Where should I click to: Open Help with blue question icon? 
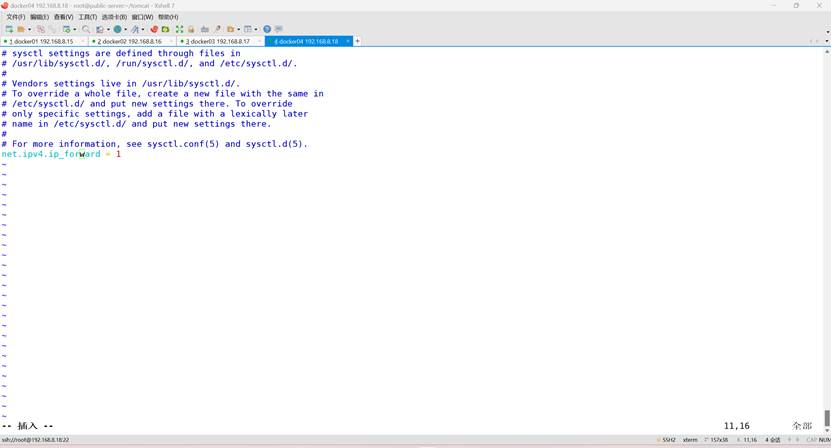click(267, 29)
